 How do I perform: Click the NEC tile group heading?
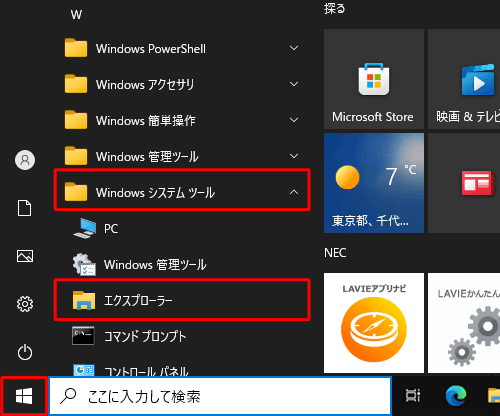(335, 253)
